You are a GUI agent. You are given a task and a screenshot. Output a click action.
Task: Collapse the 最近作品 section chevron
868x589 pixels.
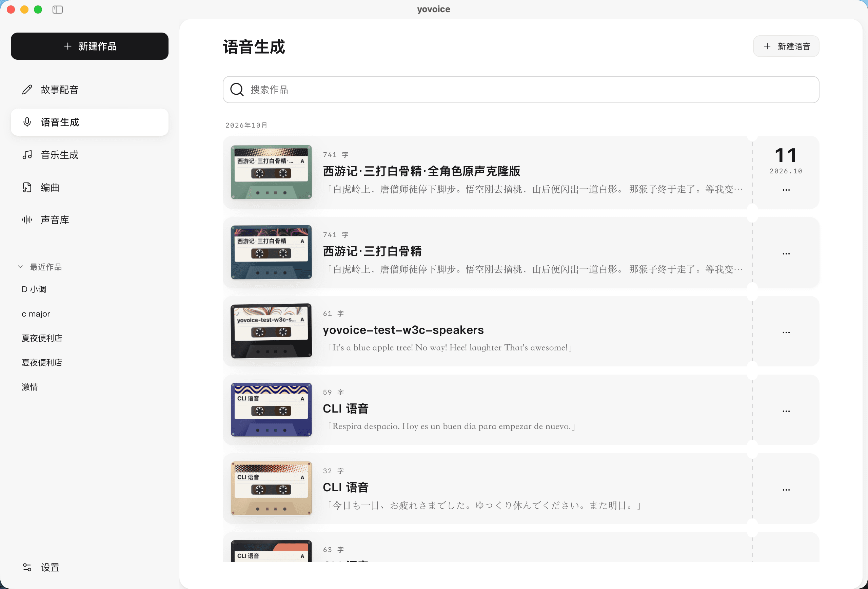point(21,267)
